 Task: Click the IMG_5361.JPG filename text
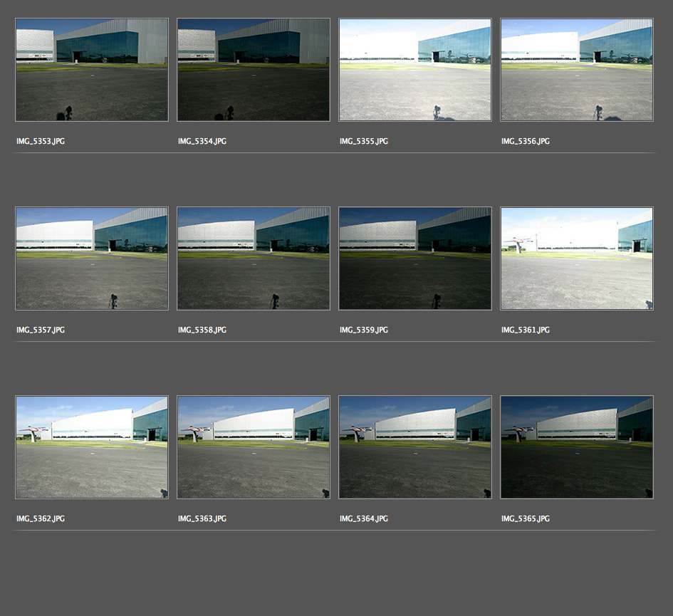pyautogui.click(x=526, y=330)
